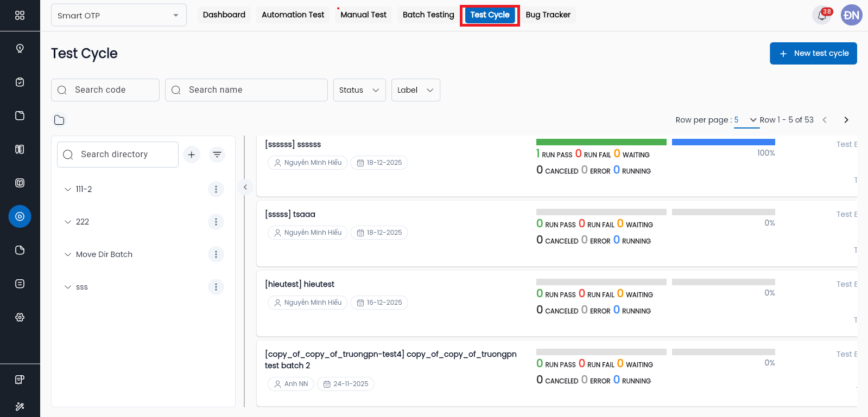Collapse the directory panel with arrow toggle
Viewport: 868px width, 417px height.
[x=245, y=187]
